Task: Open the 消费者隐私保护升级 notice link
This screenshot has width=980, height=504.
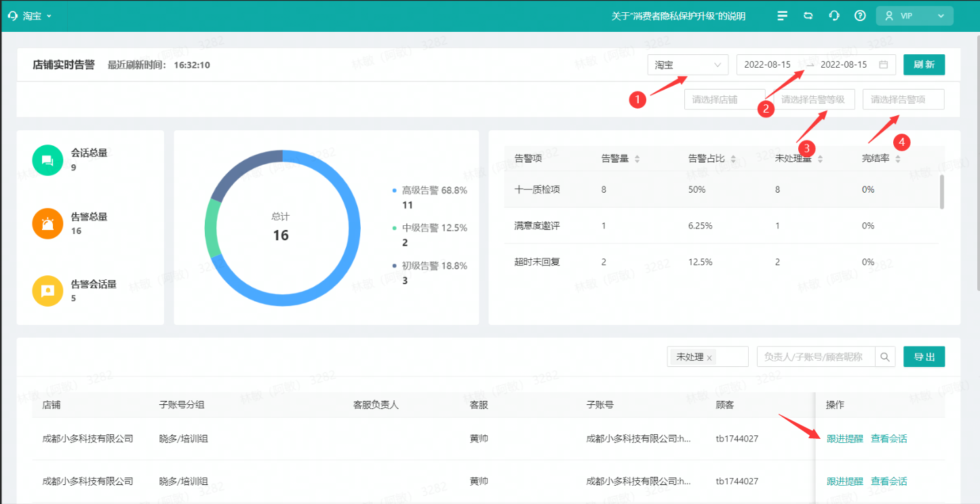Action: pyautogui.click(x=679, y=16)
